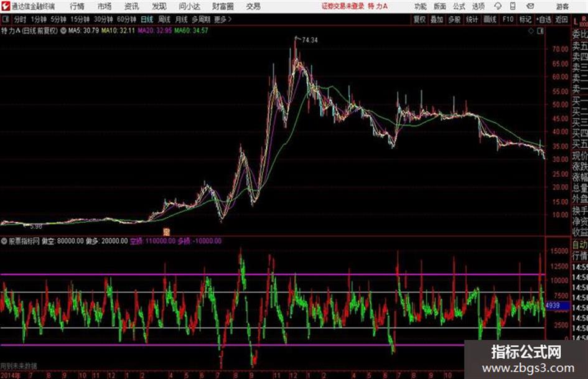Switch to 1分钟 period
The height and width of the screenshot is (379, 588).
[x=38, y=19]
